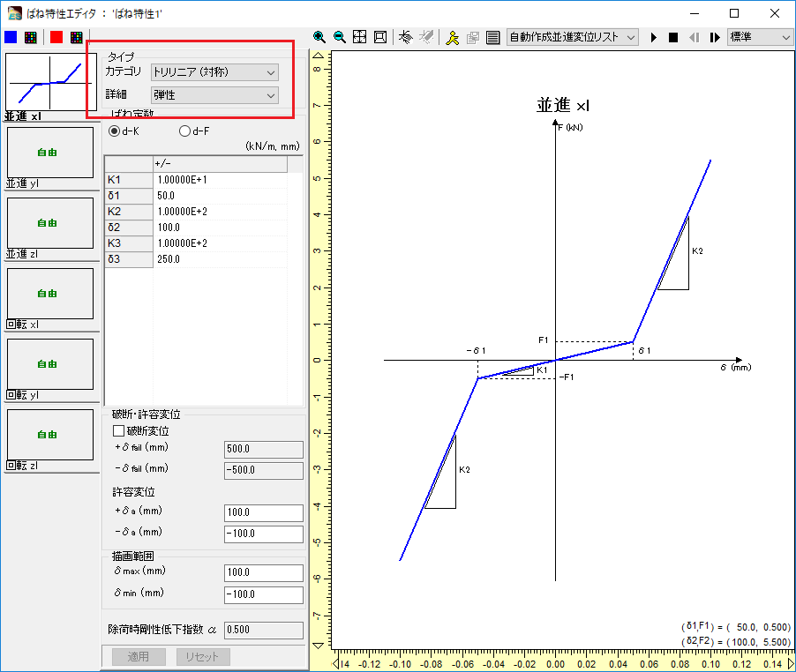Screen dimensions: 796x672
Task: Click the 適用 button
Action: 139,657
